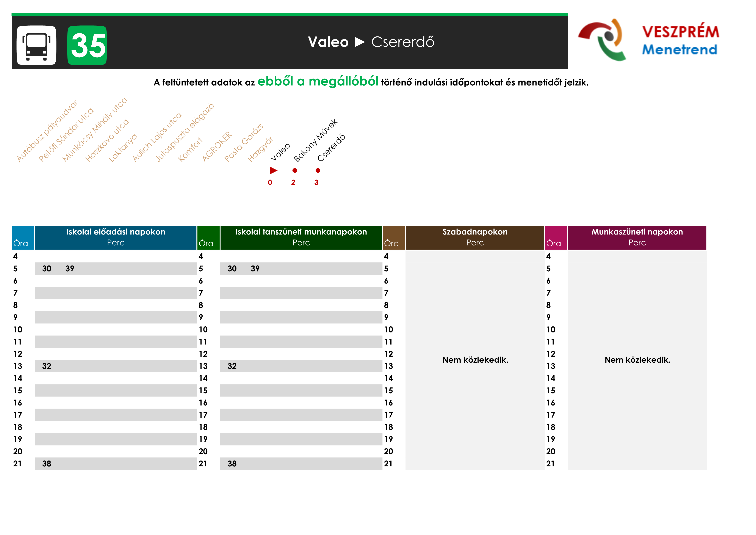Image resolution: width=756 pixels, height=535 pixels.
Task: Select the 'Komfort' stop label
Action: tap(190, 150)
